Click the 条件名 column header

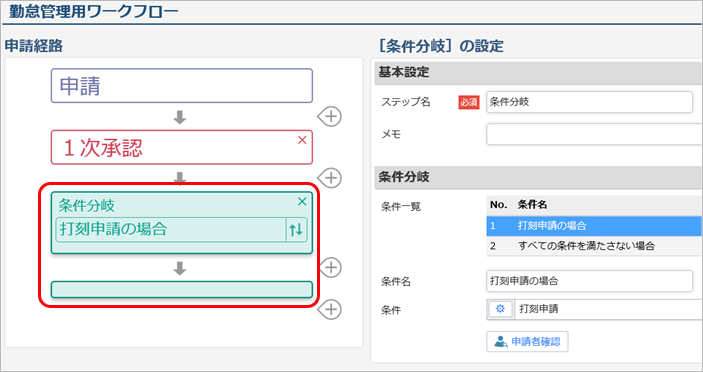[532, 205]
